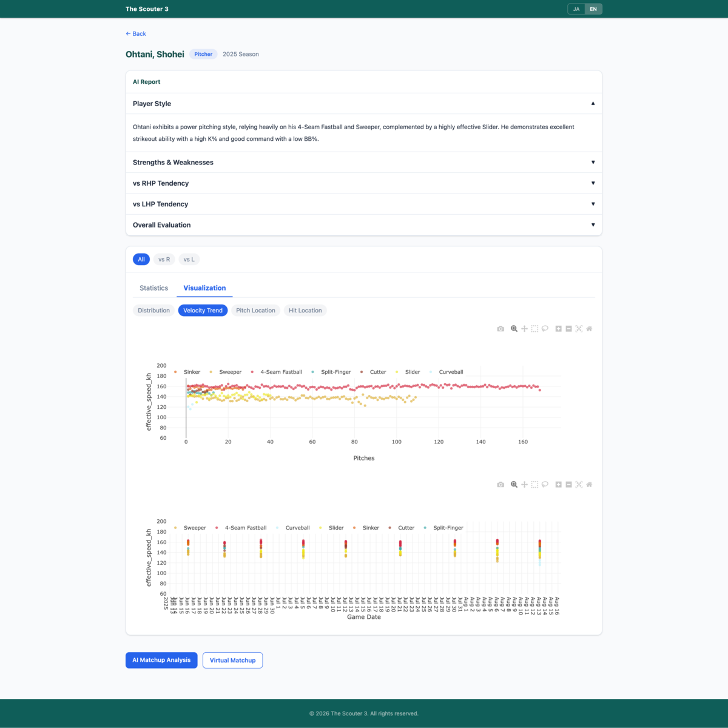Download Game Date chart as PNG

point(500,485)
